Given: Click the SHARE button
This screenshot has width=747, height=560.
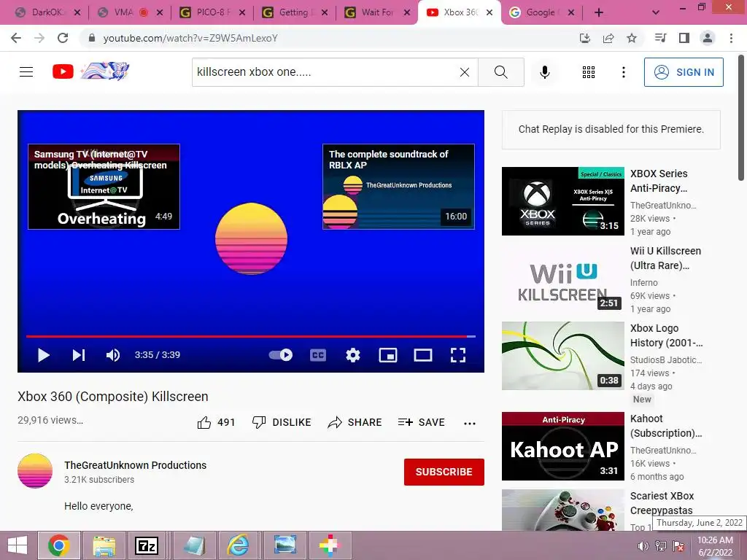Looking at the screenshot, I should (x=355, y=422).
